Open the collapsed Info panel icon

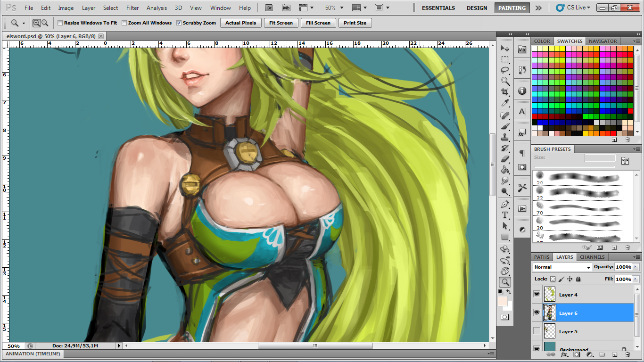coord(522,91)
